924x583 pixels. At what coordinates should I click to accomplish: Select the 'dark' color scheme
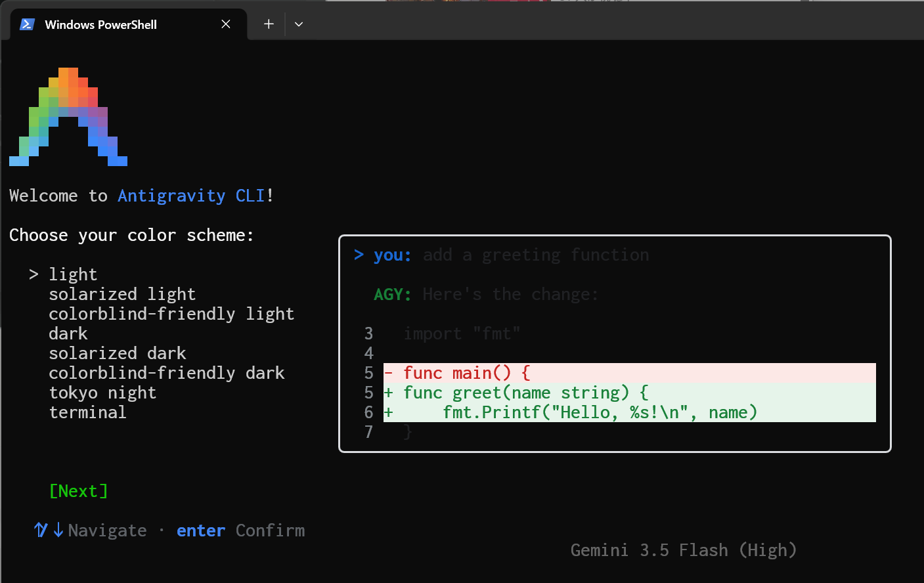point(68,334)
